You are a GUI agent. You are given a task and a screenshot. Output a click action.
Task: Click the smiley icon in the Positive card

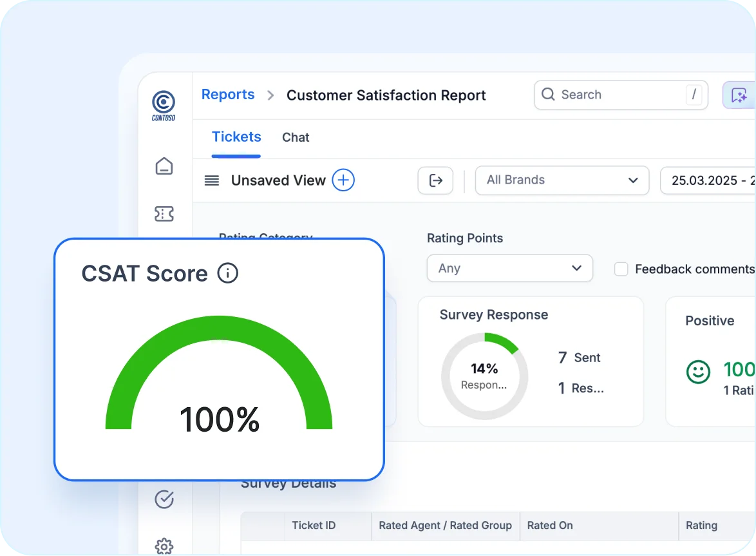coord(697,372)
